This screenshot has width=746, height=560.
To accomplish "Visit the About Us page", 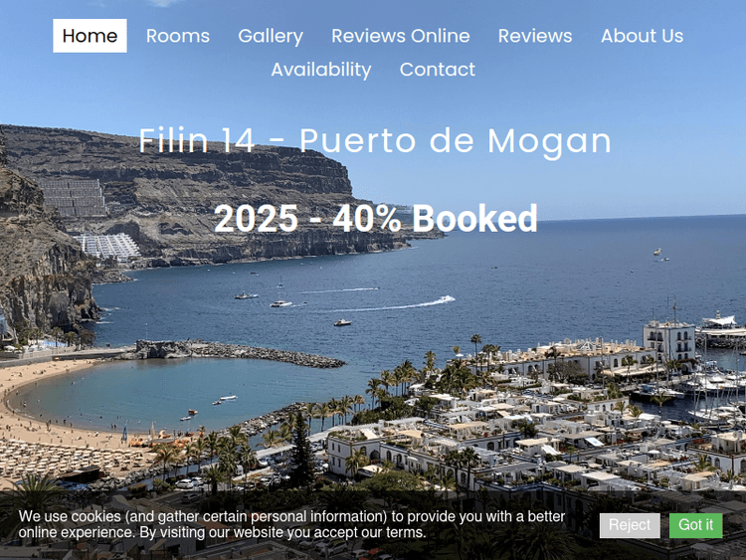I will click(x=642, y=36).
